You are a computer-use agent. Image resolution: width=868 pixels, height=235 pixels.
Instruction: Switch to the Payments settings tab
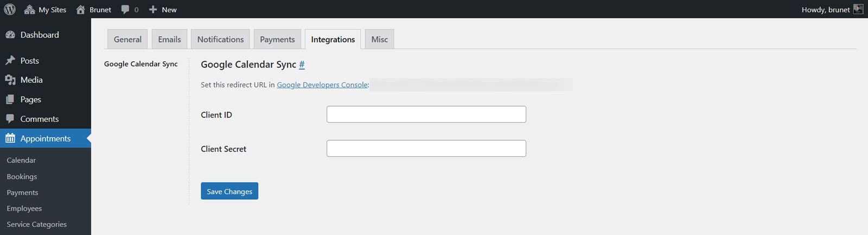(277, 39)
